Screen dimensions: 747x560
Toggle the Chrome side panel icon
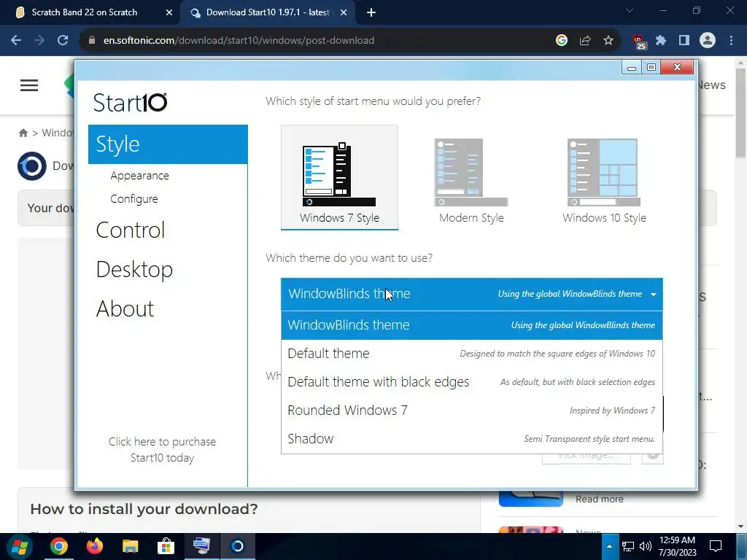pos(684,41)
